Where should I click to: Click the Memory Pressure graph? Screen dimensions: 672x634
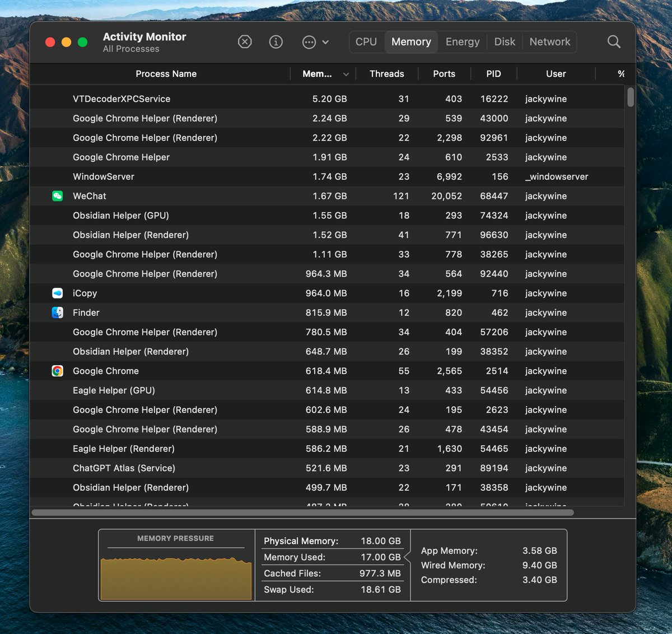pyautogui.click(x=176, y=579)
